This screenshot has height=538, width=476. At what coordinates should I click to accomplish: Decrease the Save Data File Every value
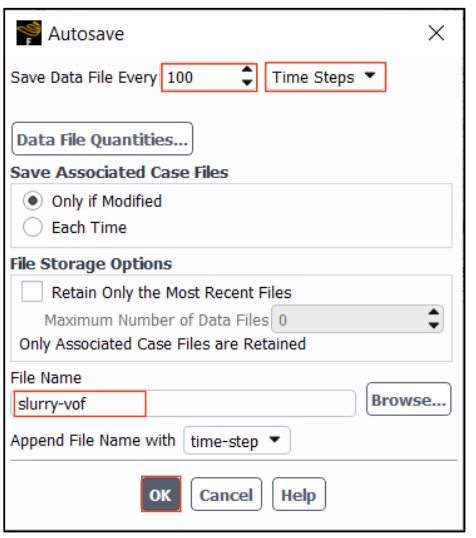[247, 82]
